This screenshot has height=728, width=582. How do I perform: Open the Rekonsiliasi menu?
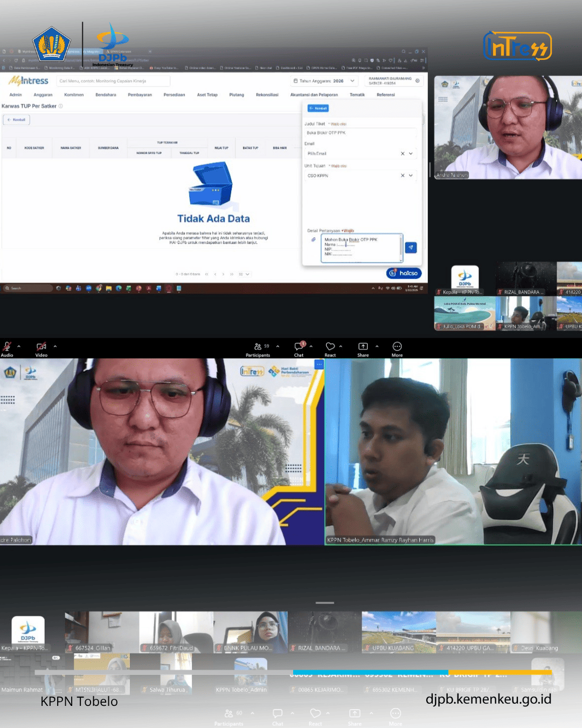coord(267,95)
